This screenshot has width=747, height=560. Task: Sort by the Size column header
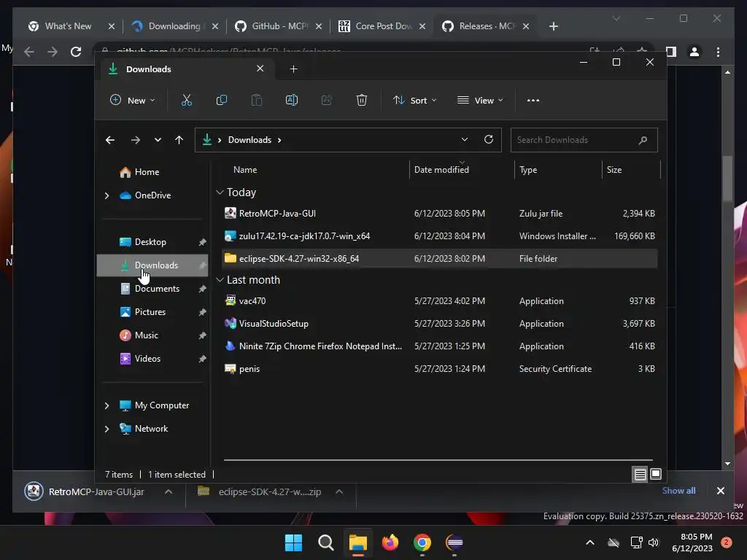[x=614, y=169]
